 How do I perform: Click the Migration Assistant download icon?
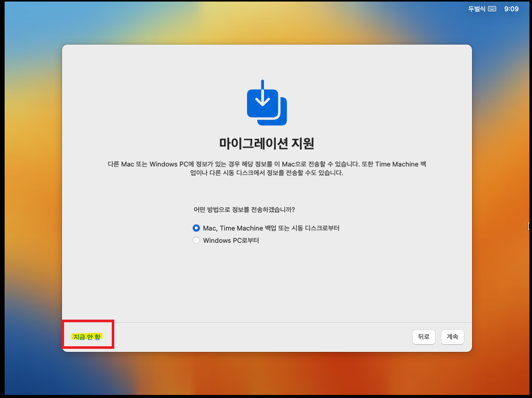(x=267, y=103)
